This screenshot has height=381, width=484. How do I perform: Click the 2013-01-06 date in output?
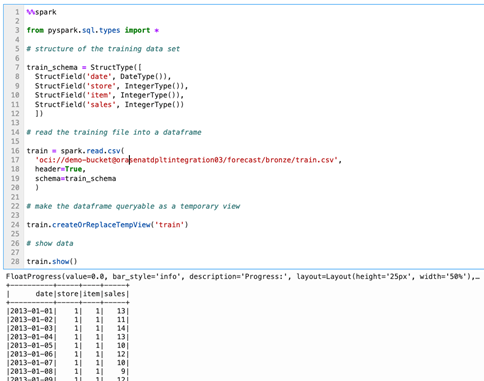pos(31,354)
